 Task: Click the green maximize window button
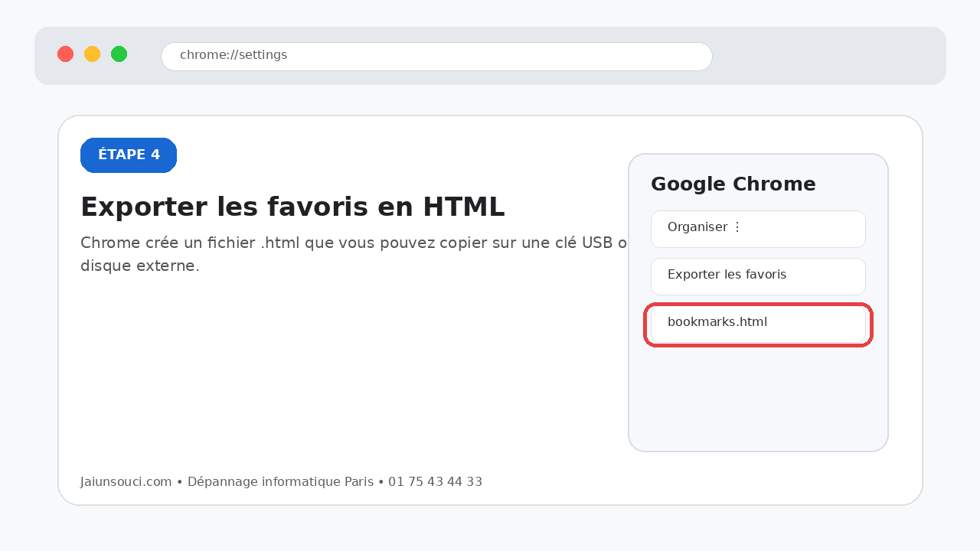119,54
